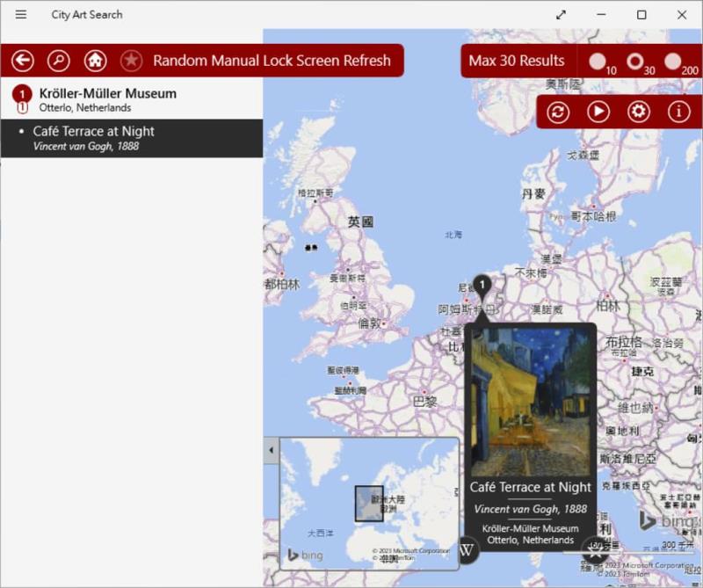Open Wikipedia W icon on artwork card

(467, 550)
